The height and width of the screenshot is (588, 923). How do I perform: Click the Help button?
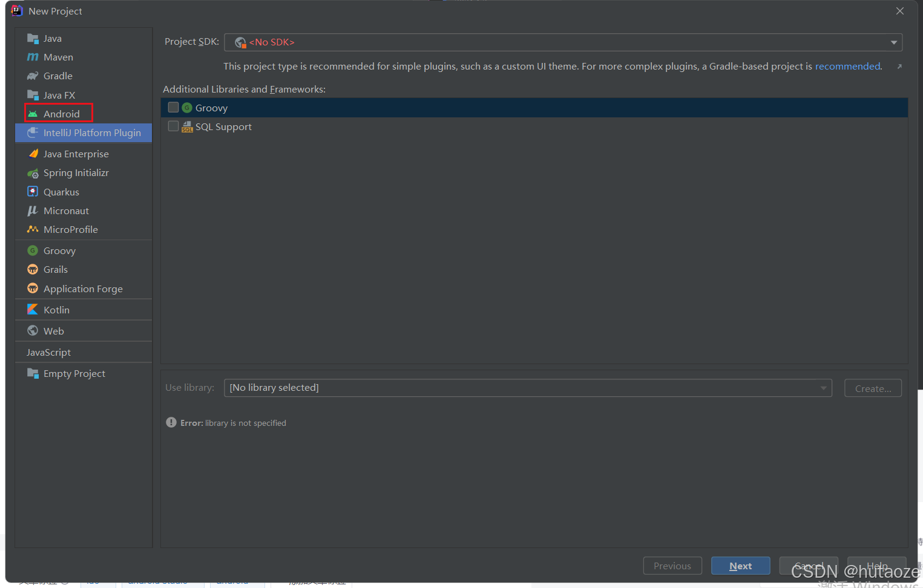[877, 566]
